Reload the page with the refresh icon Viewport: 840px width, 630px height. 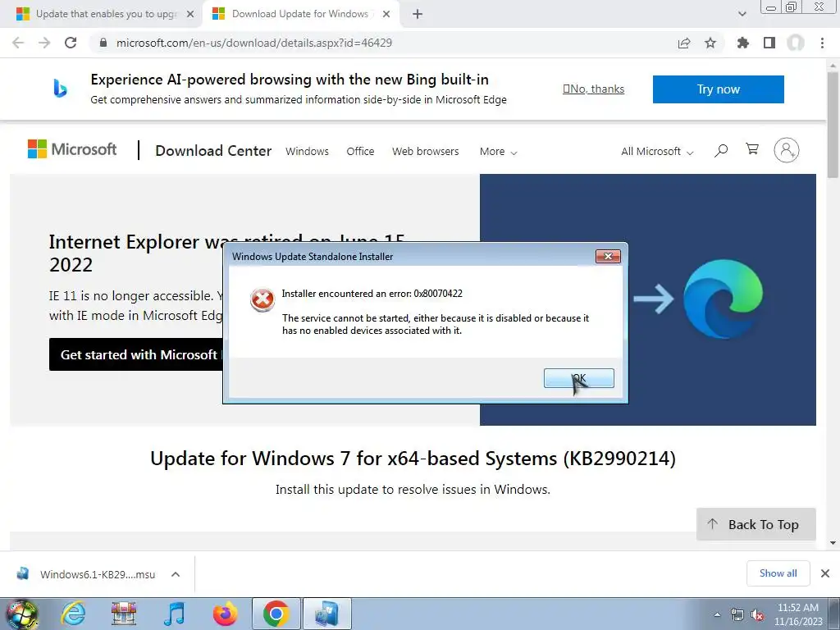click(x=71, y=43)
